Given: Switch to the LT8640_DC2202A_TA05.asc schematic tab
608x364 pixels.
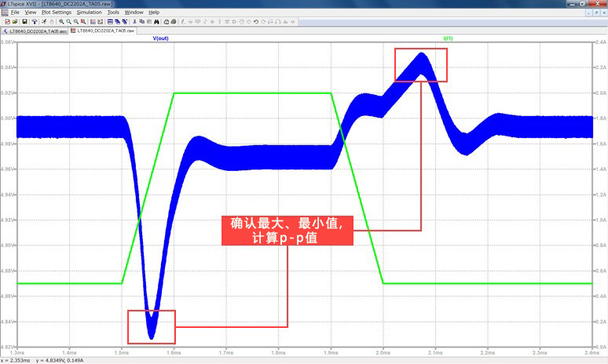Looking at the screenshot, I should 35,31.
